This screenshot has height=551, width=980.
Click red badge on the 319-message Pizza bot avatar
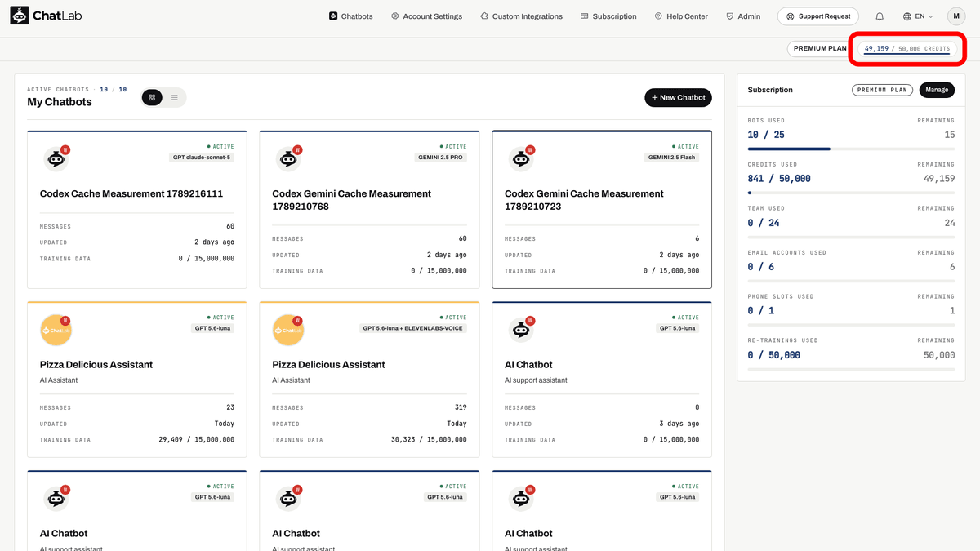coord(297,321)
